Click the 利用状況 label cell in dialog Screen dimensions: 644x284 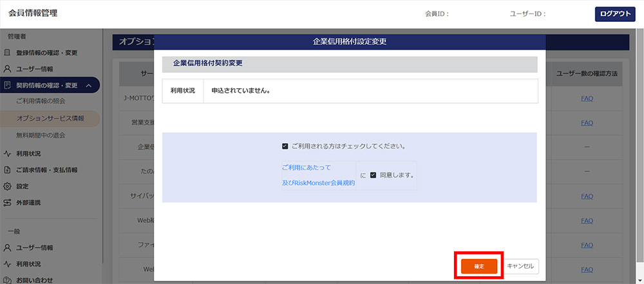click(183, 91)
